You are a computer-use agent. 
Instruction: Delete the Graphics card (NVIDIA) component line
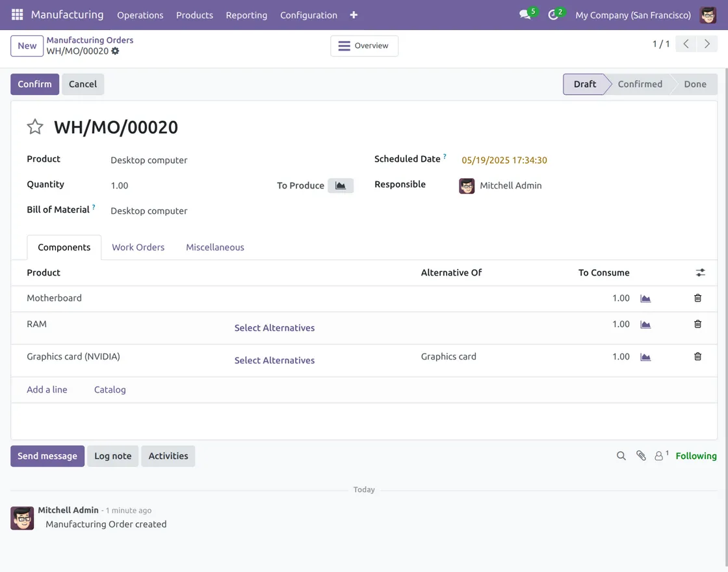[697, 357]
